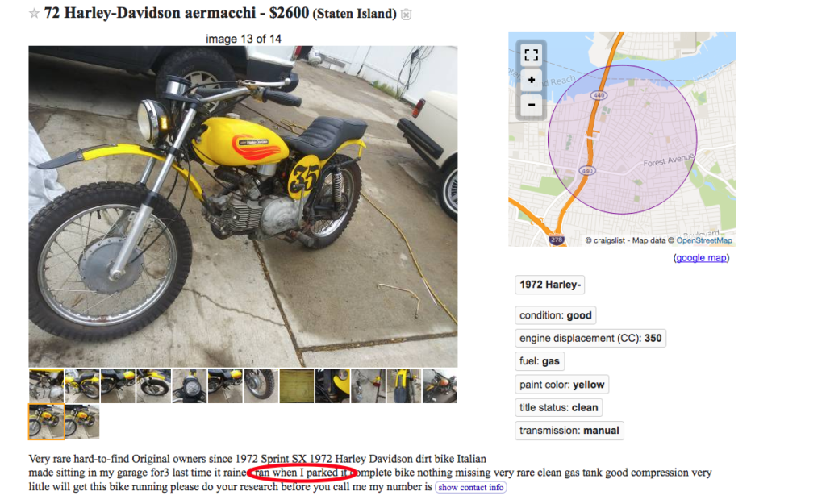View the speedometer close-up thumbnail
The height and width of the screenshot is (504, 826).
point(189,386)
